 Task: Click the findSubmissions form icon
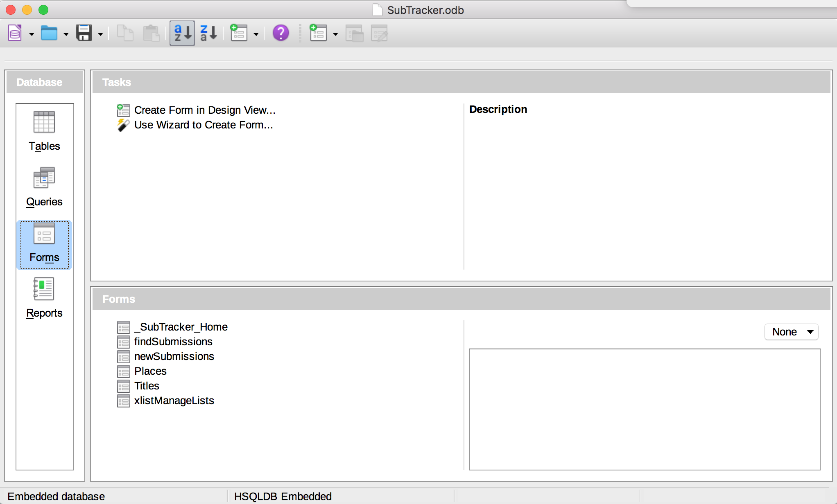[x=123, y=342]
